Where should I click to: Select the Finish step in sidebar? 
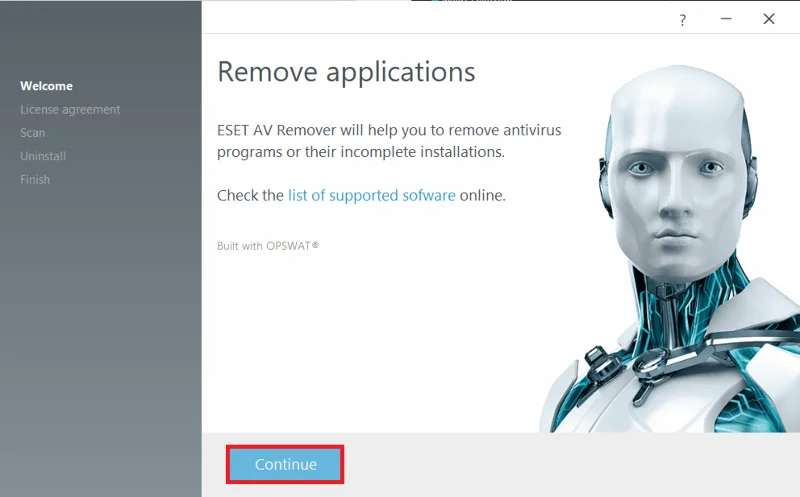click(35, 180)
